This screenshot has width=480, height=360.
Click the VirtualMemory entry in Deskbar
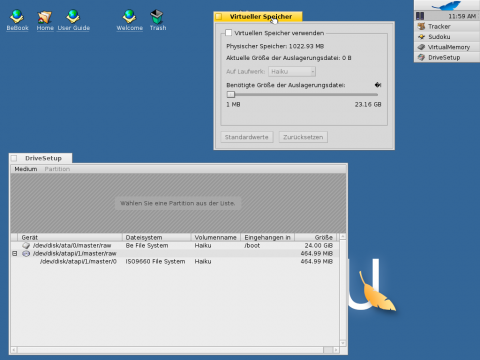tap(447, 47)
